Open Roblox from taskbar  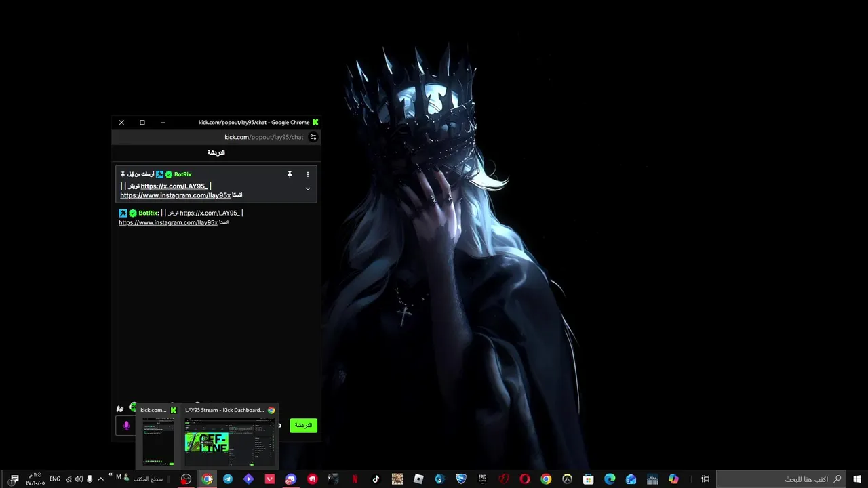point(418,479)
